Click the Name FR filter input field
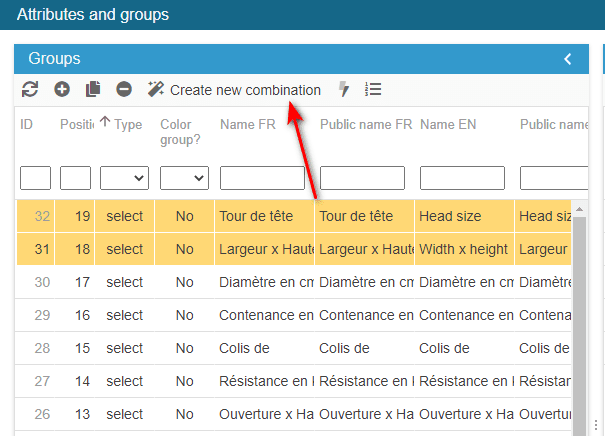This screenshot has width=605, height=436. point(262,178)
